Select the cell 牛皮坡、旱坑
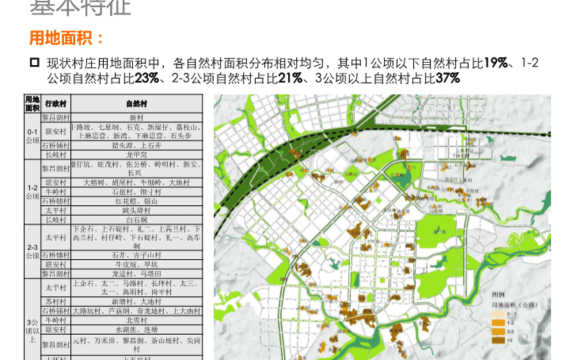 (x=137, y=264)
